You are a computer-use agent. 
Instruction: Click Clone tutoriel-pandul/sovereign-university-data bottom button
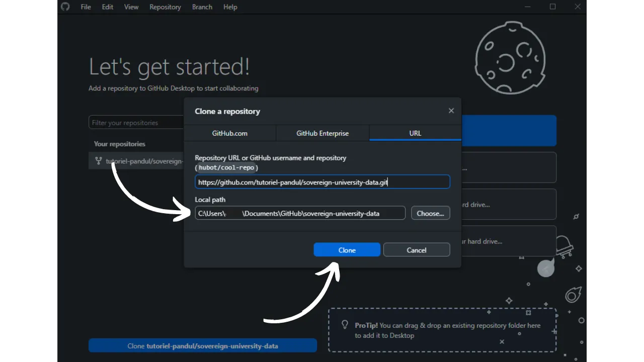click(203, 346)
